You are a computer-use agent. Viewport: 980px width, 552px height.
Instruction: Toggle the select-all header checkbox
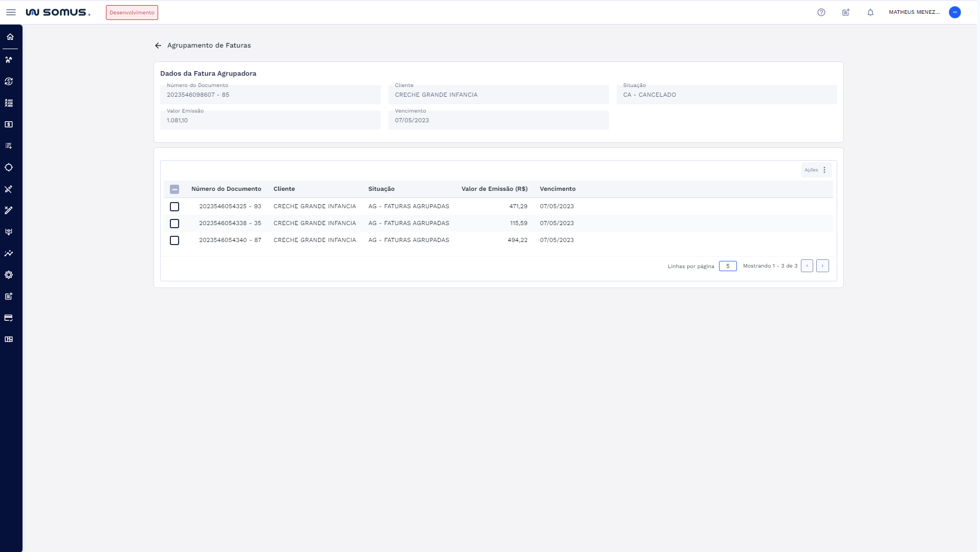coord(175,189)
